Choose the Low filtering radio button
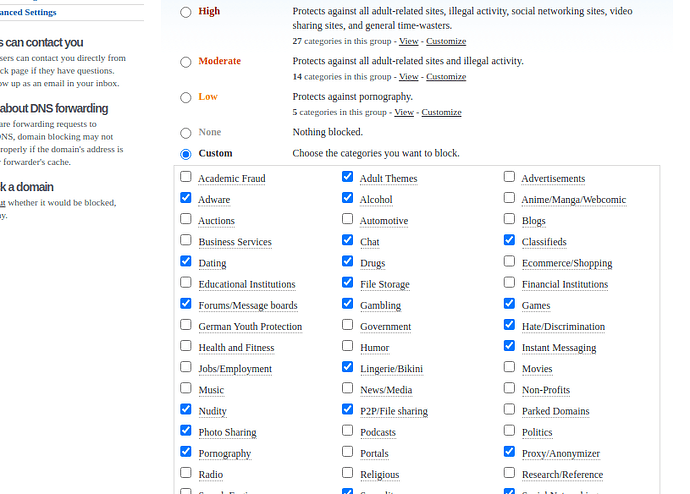 186,98
